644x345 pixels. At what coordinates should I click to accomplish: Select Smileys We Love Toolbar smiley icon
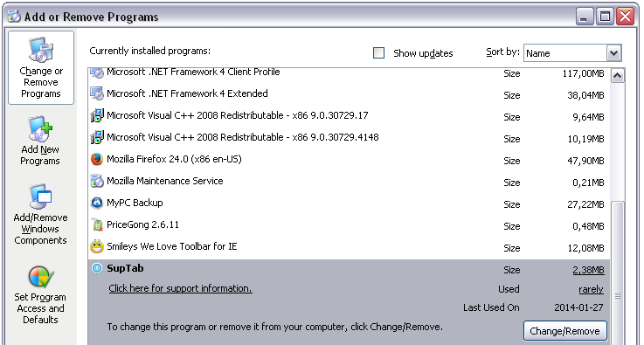pos(97,246)
